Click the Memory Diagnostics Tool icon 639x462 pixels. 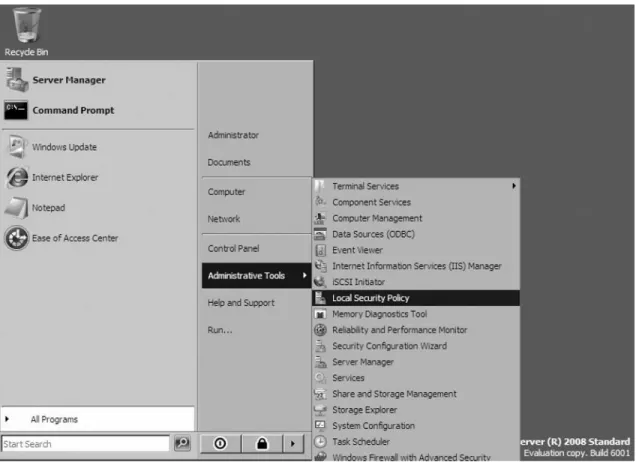point(320,314)
